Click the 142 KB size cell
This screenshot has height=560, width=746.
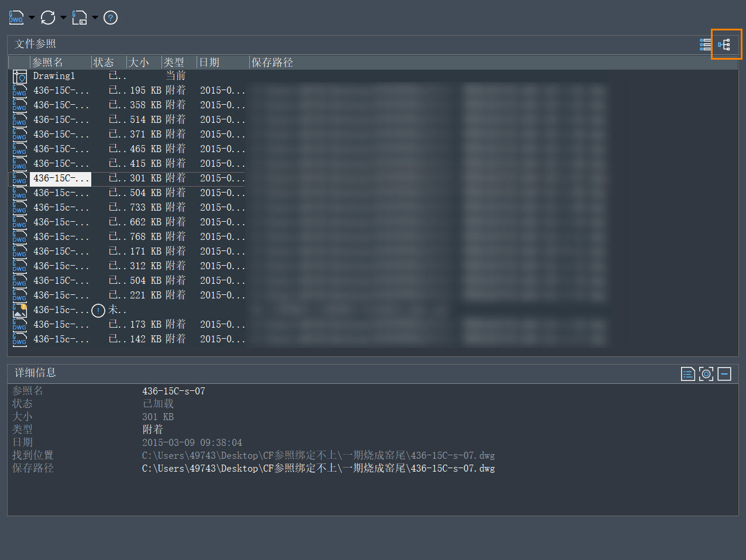tap(146, 339)
